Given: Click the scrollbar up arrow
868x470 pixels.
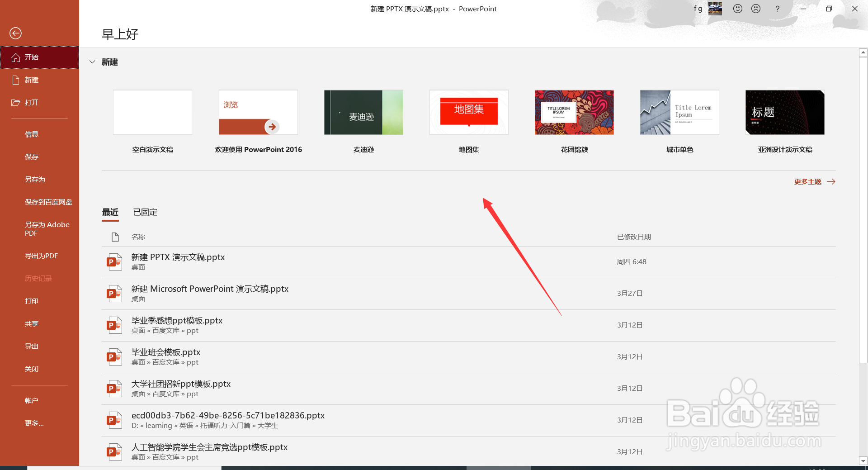Looking at the screenshot, I should [863, 52].
